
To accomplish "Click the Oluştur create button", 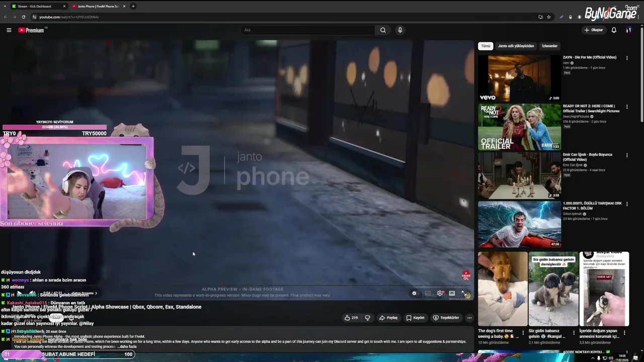I will 594,30.
